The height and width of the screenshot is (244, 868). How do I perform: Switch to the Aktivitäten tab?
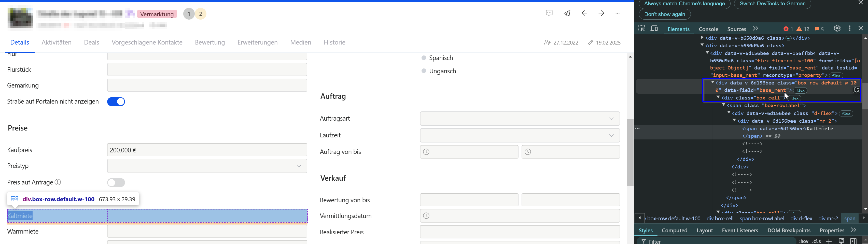pos(56,42)
